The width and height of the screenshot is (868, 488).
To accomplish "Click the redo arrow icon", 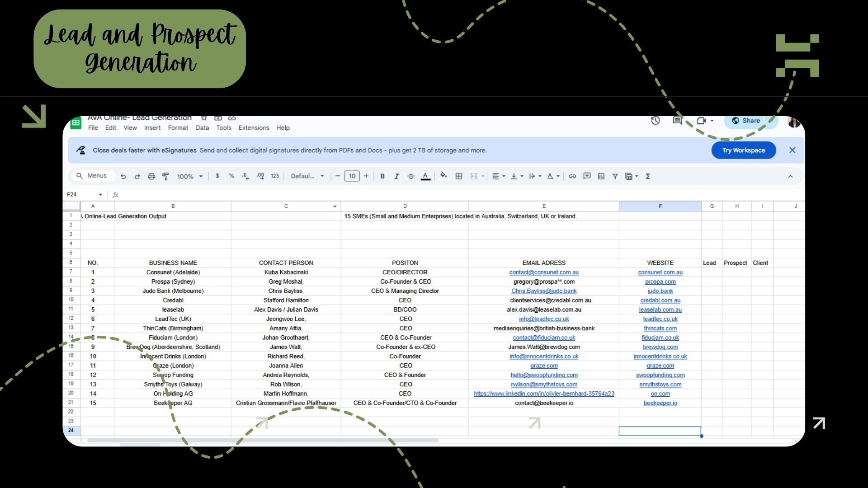I will (x=137, y=176).
